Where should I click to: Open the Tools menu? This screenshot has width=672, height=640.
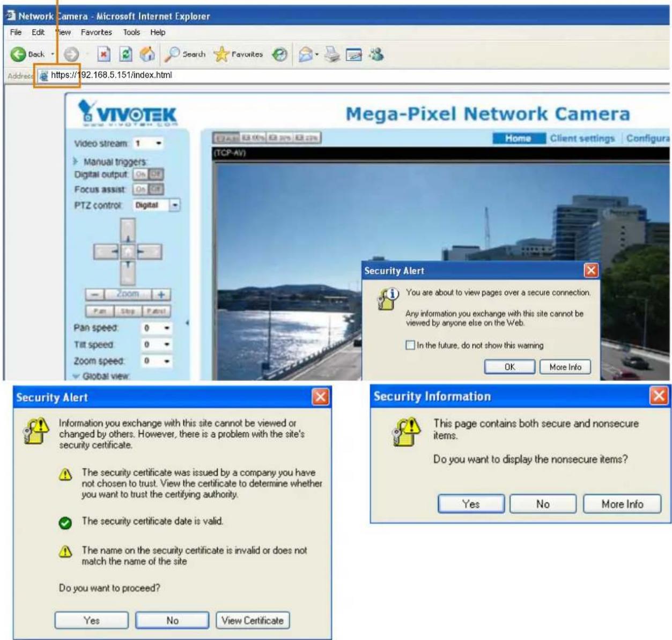[x=131, y=32]
